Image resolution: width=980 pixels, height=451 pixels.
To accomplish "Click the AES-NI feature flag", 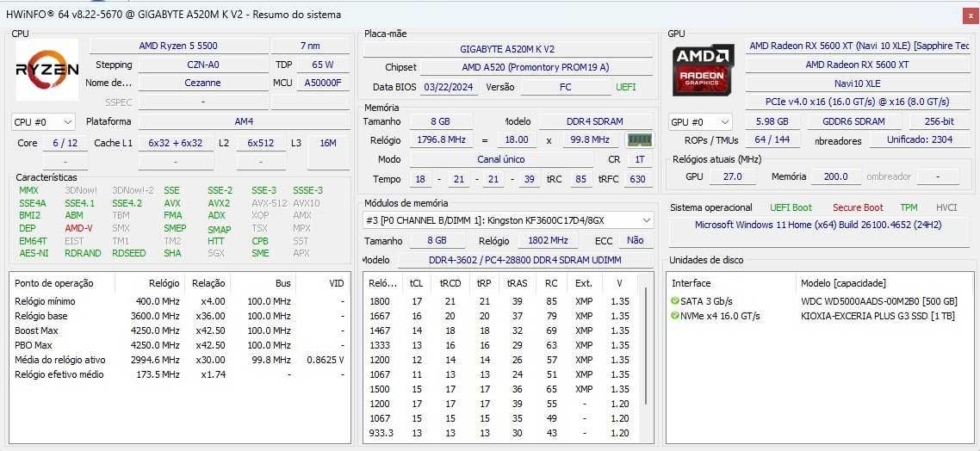I will click(x=34, y=253).
